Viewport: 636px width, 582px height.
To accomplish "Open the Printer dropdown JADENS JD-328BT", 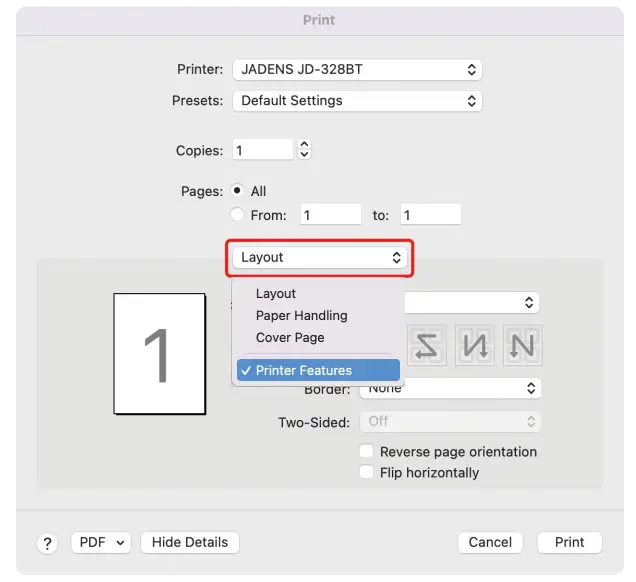I will (x=357, y=69).
